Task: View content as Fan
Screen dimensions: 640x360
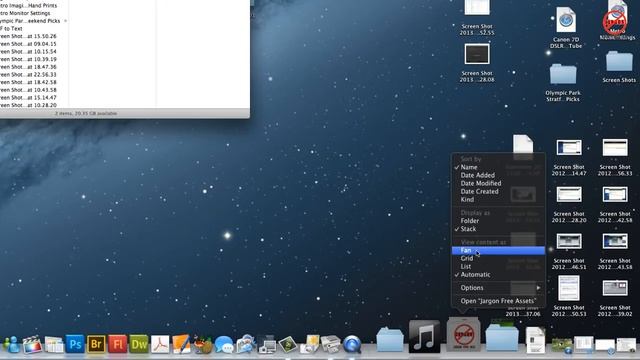Action: [498, 250]
